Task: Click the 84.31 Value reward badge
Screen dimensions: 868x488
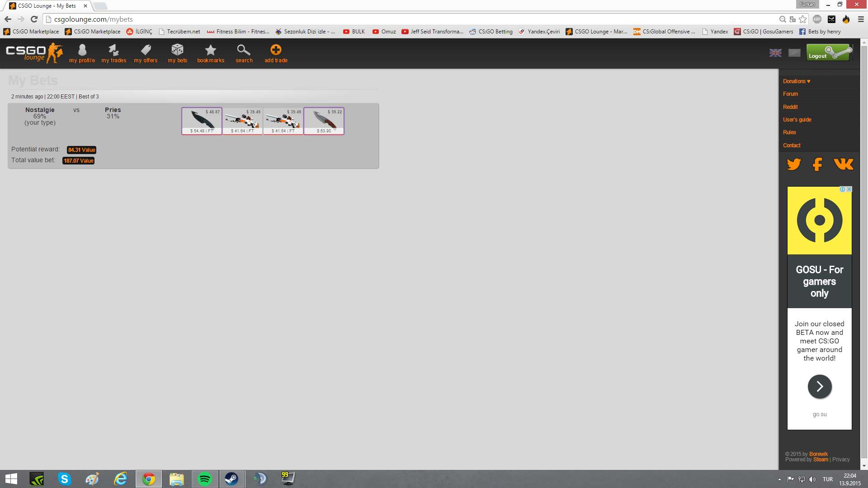Action: click(81, 150)
